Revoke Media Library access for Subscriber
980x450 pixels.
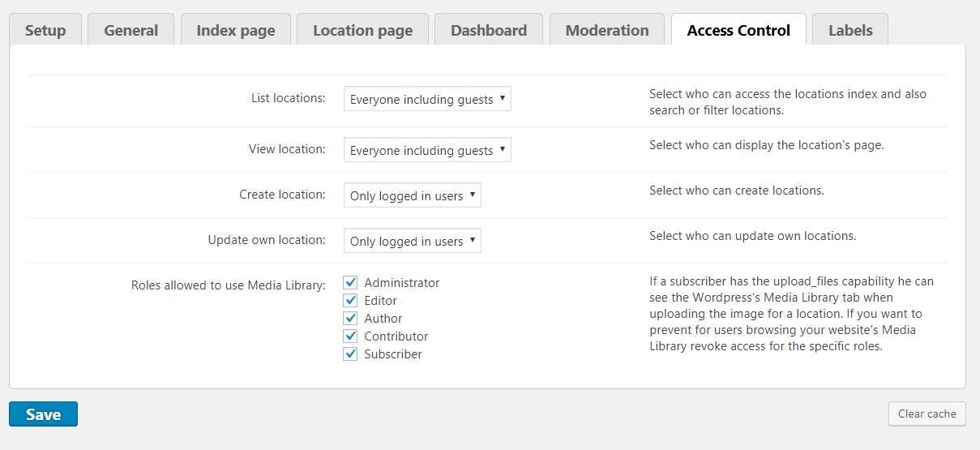350,354
